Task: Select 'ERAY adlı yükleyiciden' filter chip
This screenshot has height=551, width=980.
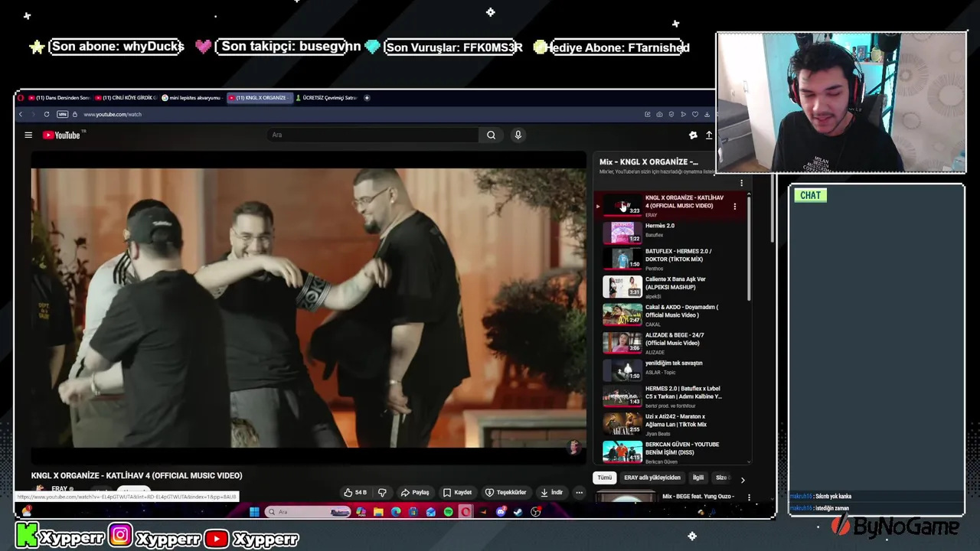Action: 652,478
